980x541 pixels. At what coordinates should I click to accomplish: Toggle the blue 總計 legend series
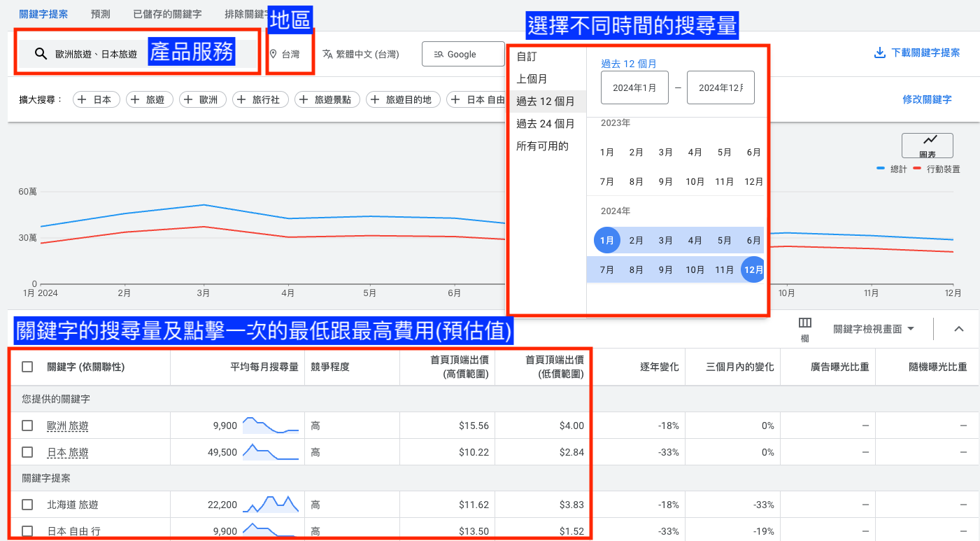tap(892, 169)
